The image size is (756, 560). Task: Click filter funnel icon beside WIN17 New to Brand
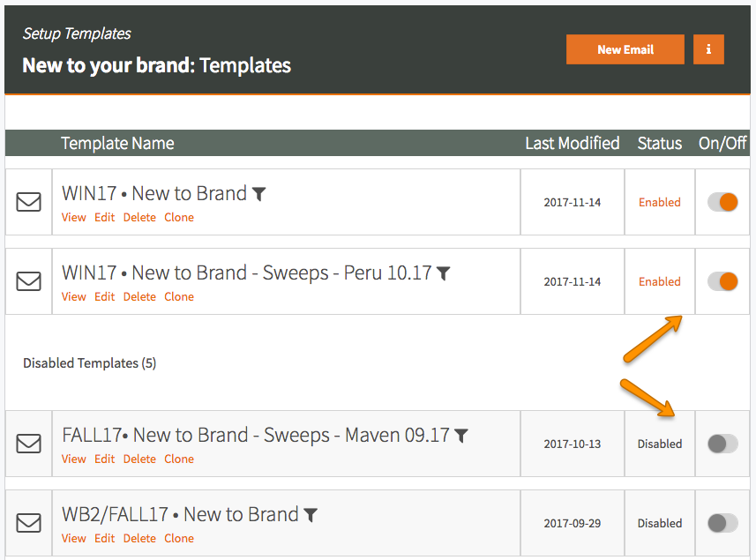(x=259, y=194)
